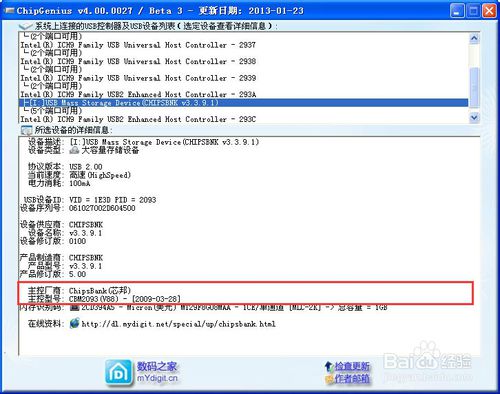
Task: Click the globe icon beside online resources URL
Action: (74, 323)
